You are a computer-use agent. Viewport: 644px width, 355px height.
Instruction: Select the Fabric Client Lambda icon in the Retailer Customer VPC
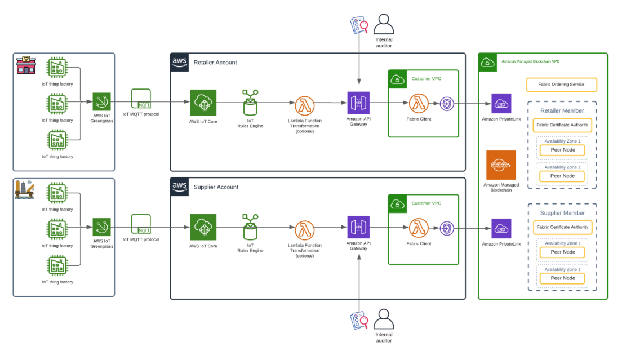[419, 104]
